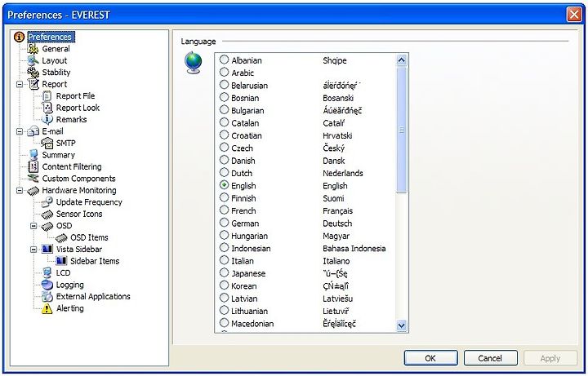The width and height of the screenshot is (588, 376).
Task: Click the Custom Components icon
Action: pyautogui.click(x=33, y=179)
